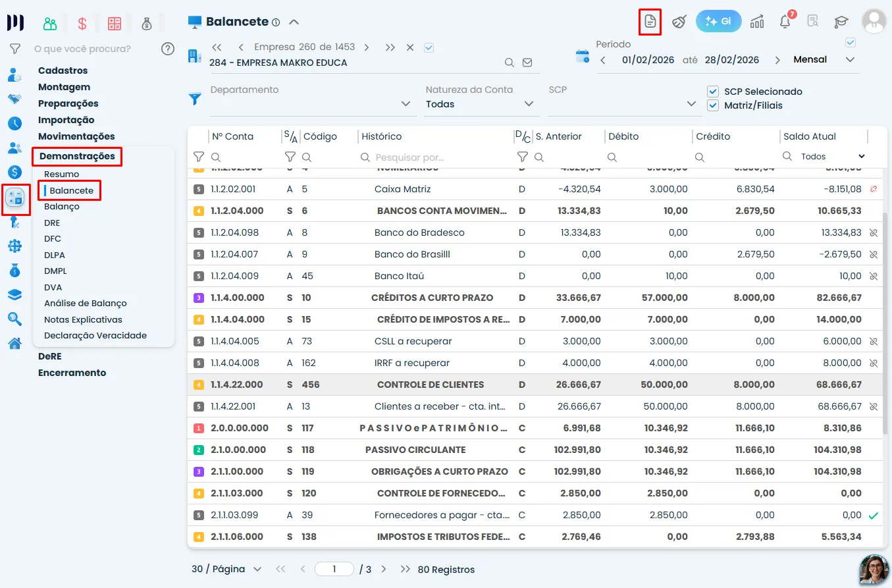Screen dimensions: 892x588
Task: Open the people module icon in top bar
Action: click(50, 24)
